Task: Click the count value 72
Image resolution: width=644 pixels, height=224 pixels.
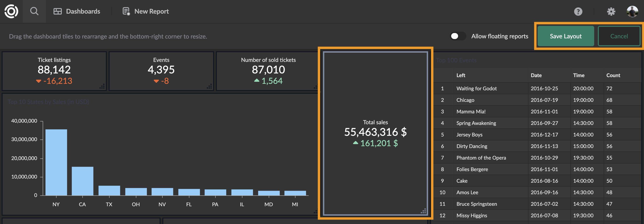Action: click(609, 88)
